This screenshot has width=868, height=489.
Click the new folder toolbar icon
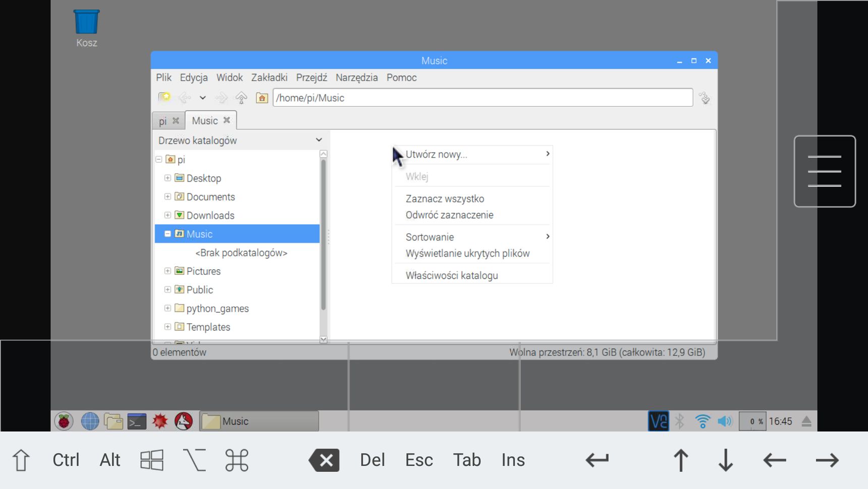coord(164,97)
